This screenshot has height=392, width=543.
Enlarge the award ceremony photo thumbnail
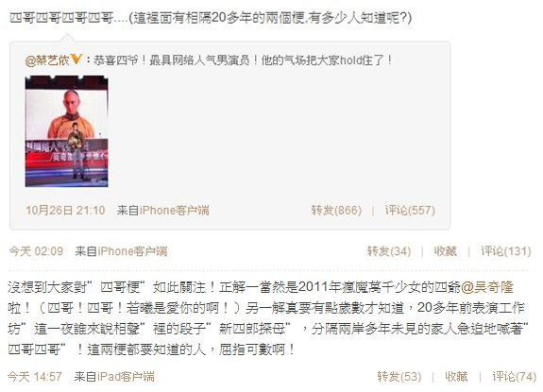click(x=66, y=131)
